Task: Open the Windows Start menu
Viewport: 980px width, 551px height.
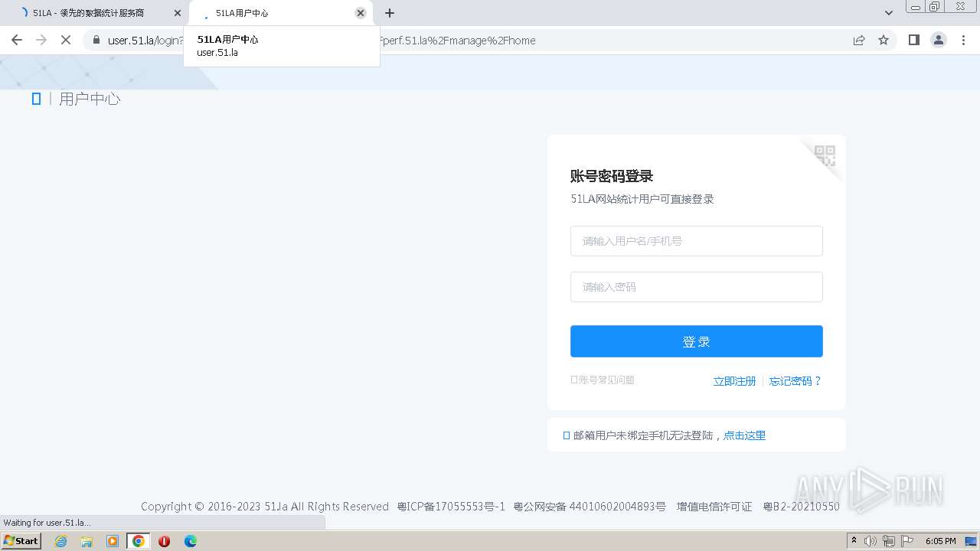Action: (x=21, y=541)
